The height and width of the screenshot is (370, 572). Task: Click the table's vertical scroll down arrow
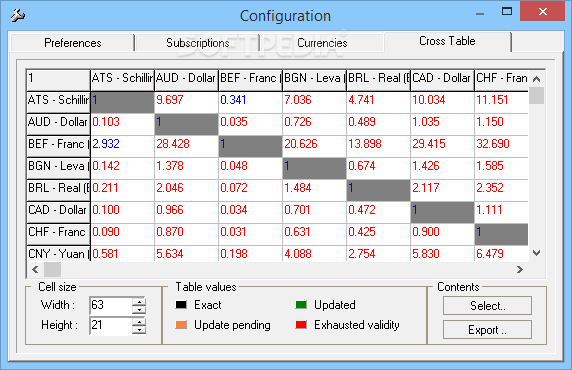point(536,253)
